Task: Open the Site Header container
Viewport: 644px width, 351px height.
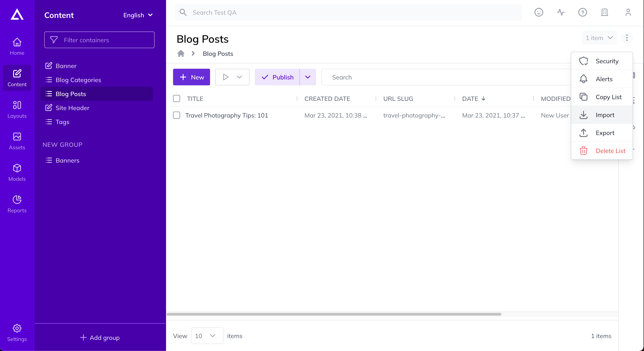Action: pos(97,108)
